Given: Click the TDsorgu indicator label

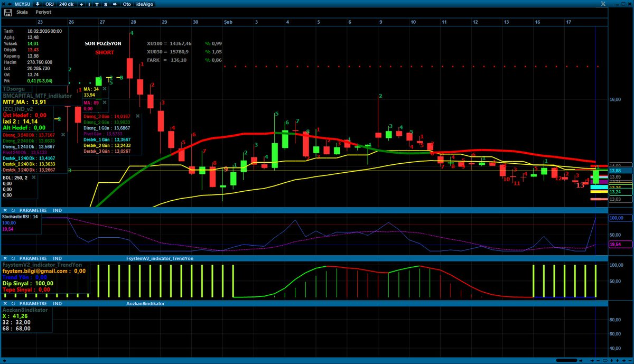Looking at the screenshot, I should pyautogui.click(x=14, y=89).
